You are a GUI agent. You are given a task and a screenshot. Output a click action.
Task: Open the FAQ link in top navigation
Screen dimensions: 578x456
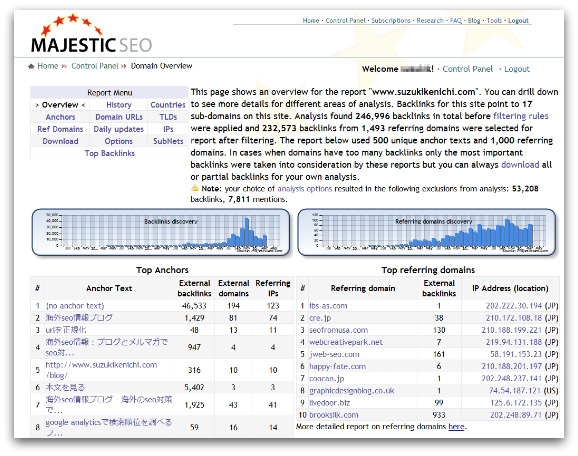[456, 21]
